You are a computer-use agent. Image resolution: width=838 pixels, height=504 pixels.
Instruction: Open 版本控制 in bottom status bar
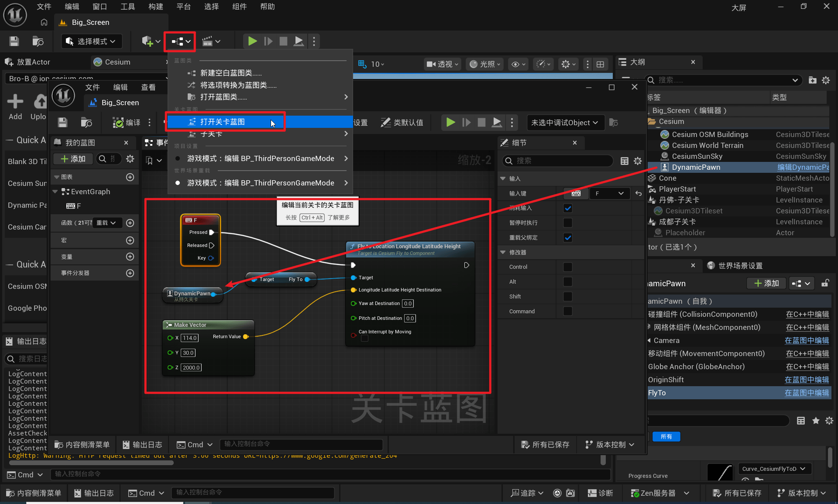(802, 493)
